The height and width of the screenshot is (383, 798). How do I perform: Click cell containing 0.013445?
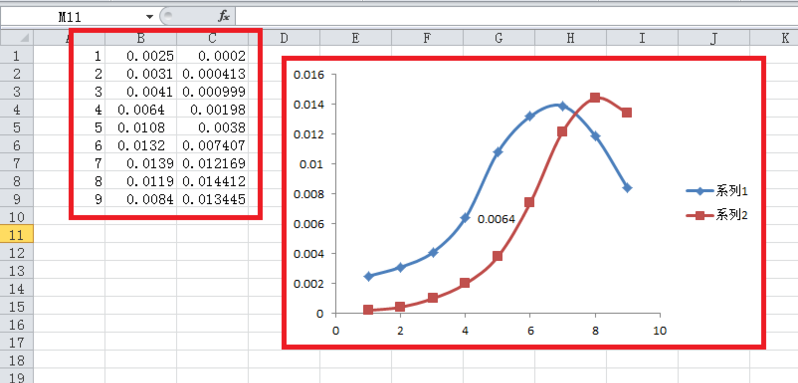212,199
